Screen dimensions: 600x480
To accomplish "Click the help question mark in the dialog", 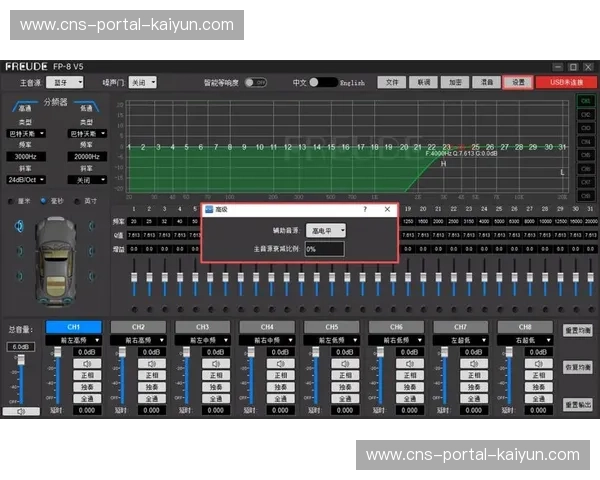I will 364,210.
